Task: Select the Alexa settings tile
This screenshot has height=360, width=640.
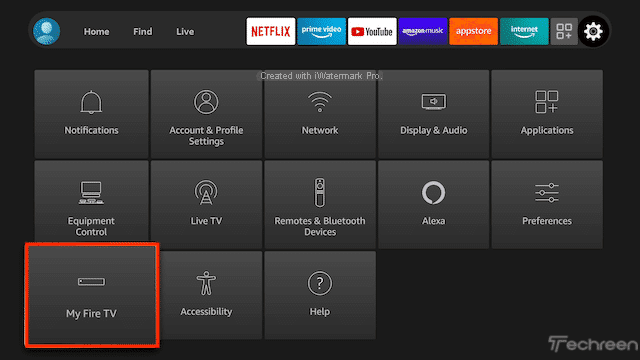Action: [433, 204]
